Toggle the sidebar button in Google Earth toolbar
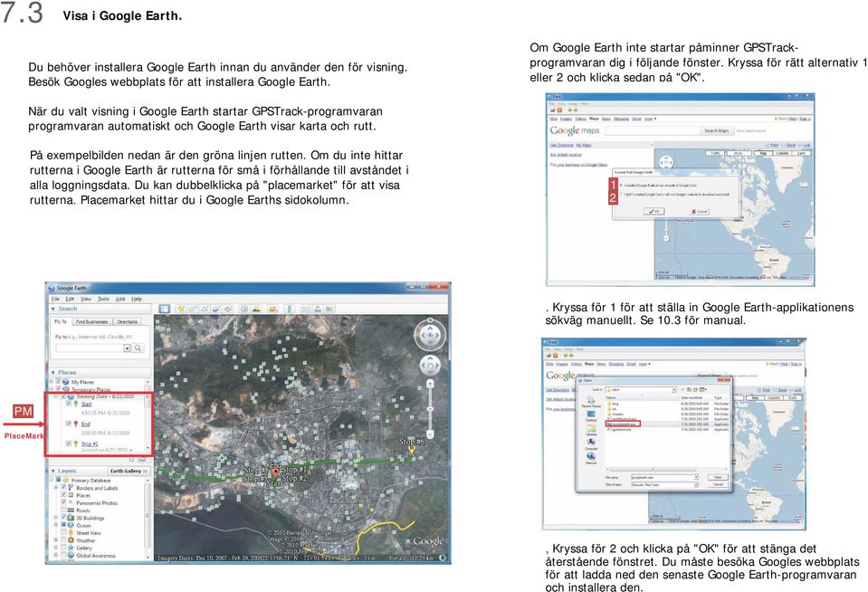868x592 pixels. 165,309
